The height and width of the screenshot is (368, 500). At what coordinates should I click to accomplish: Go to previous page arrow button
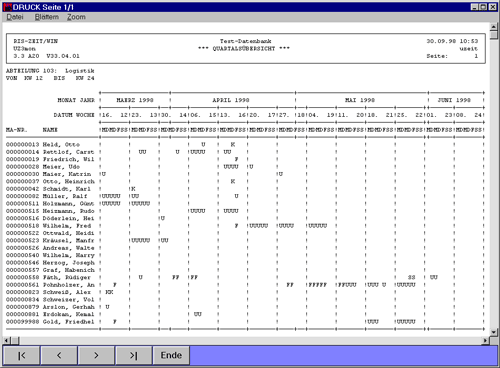[x=59, y=355]
